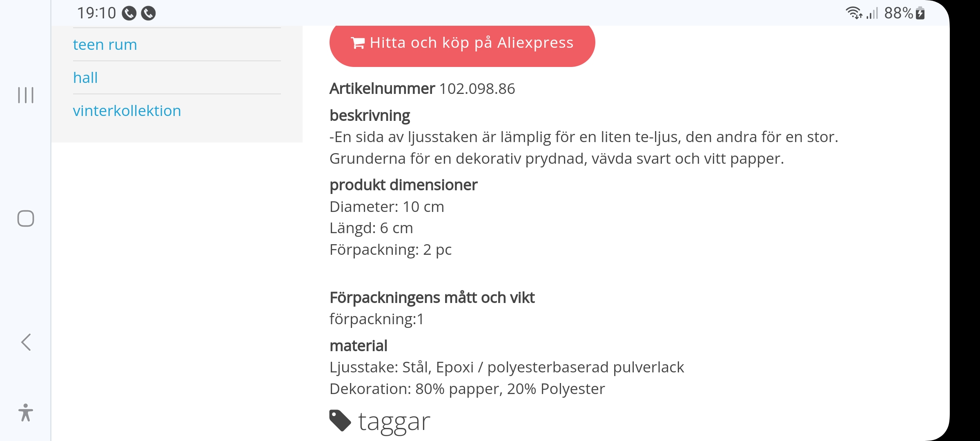
Task: Click the article number 102.098.86
Action: [477, 89]
